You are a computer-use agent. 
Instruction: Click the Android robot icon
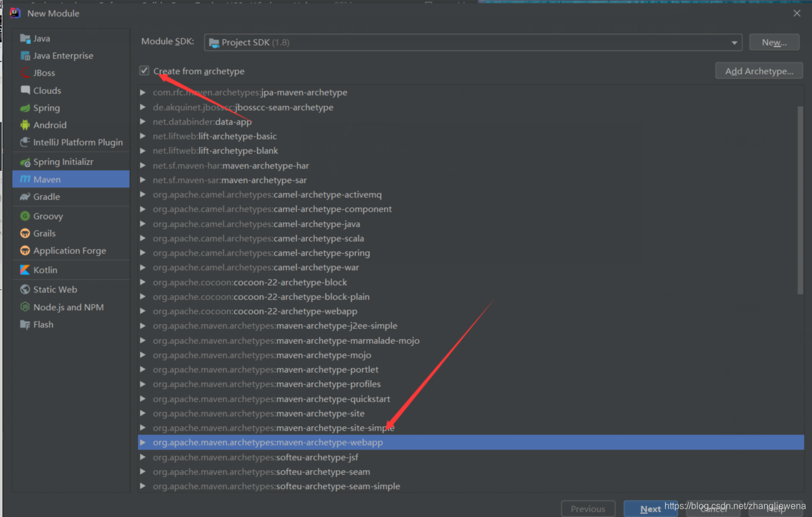25,125
